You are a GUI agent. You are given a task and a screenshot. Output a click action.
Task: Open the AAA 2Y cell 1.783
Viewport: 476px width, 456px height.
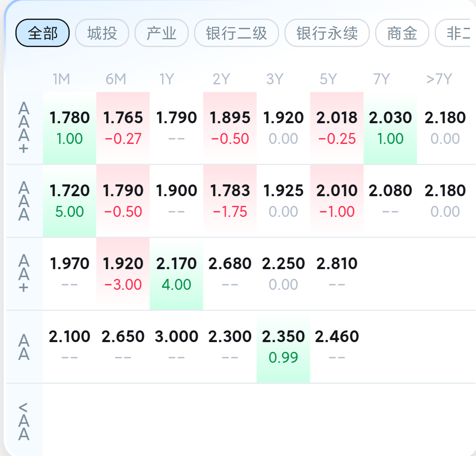click(x=230, y=201)
